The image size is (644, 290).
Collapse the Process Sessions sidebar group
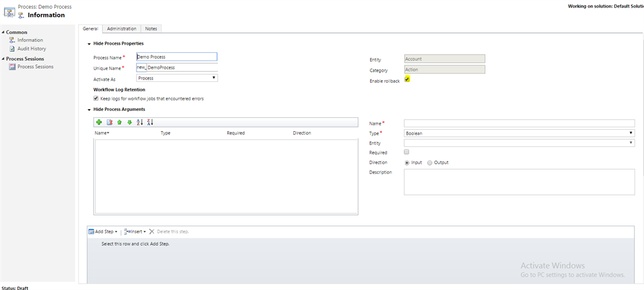click(3, 59)
